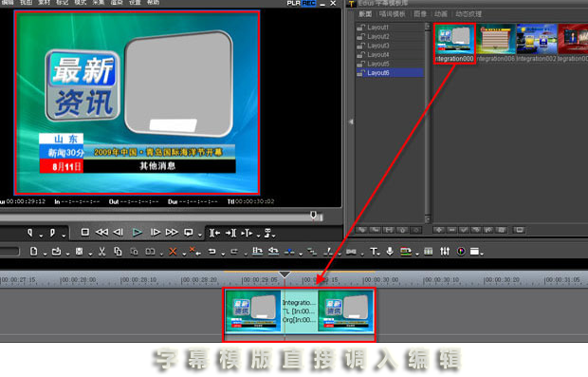
Task: Click the vectorscope color wheel icon
Action: pos(461,252)
